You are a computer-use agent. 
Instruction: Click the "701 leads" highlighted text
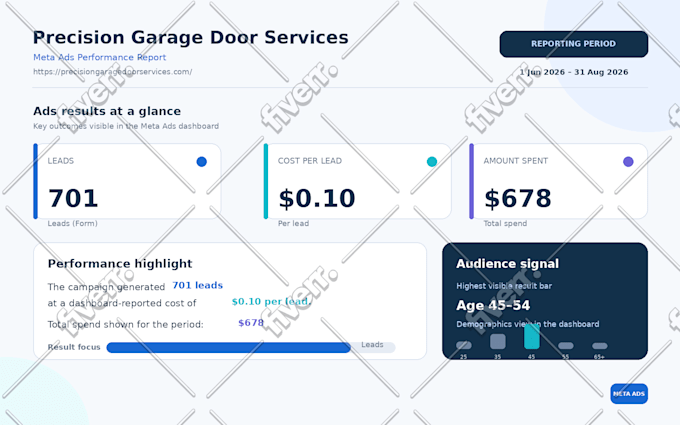[197, 285]
